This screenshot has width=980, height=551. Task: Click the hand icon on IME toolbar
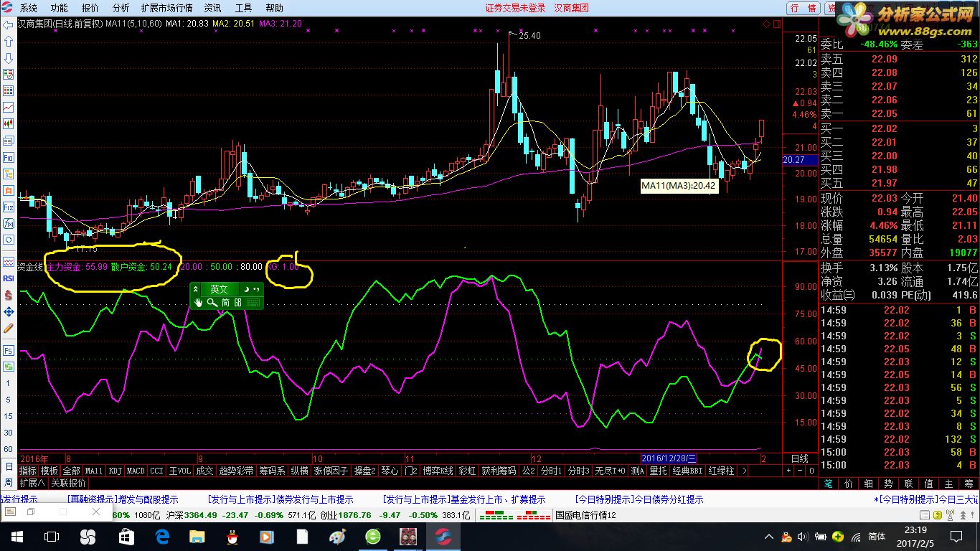tap(199, 303)
